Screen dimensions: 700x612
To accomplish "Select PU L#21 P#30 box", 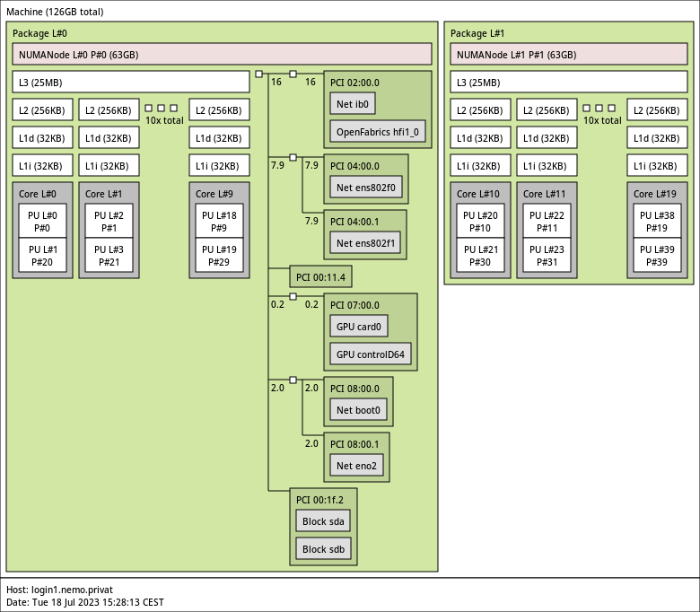I will 480,256.
